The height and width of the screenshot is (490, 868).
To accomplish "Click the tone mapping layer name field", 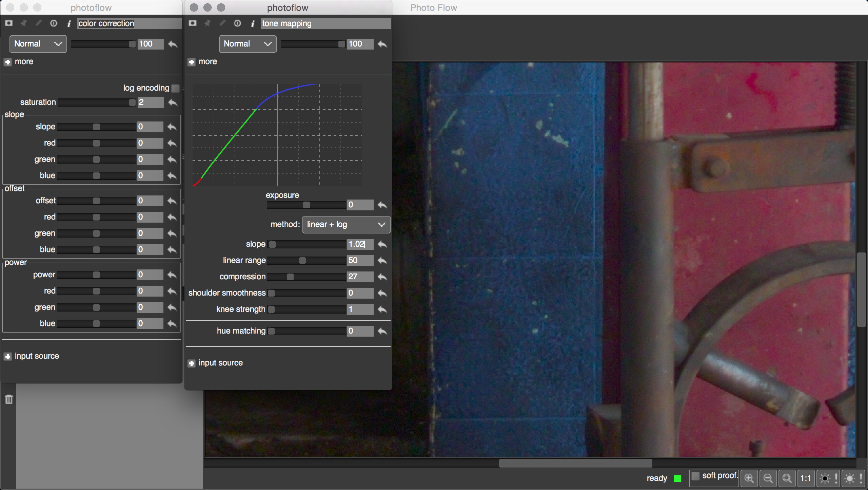I will click(325, 23).
